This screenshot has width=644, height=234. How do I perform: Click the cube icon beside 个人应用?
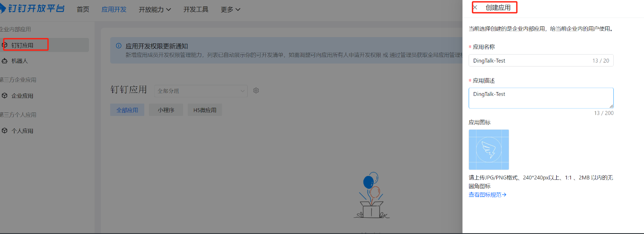tap(4, 130)
